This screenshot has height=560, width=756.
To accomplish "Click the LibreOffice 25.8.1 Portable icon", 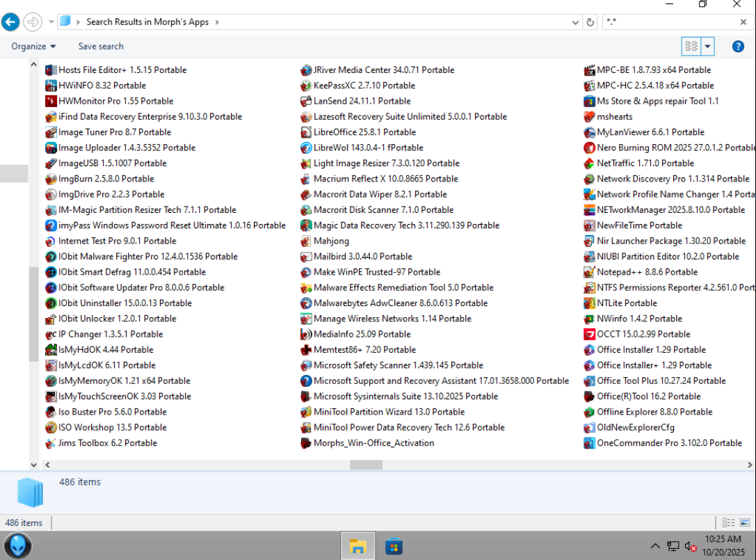I will tap(306, 132).
